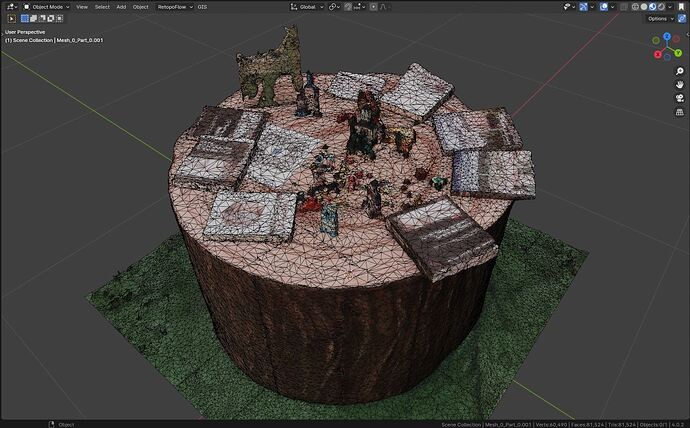Click blue icon beside Options
This screenshot has height=428, width=690.
[x=682, y=18]
